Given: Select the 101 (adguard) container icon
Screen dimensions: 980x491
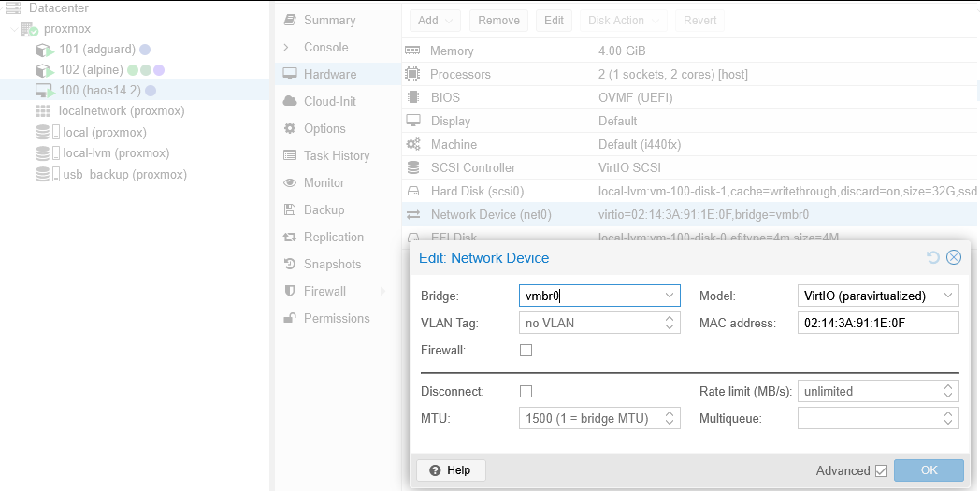Looking at the screenshot, I should pos(44,49).
